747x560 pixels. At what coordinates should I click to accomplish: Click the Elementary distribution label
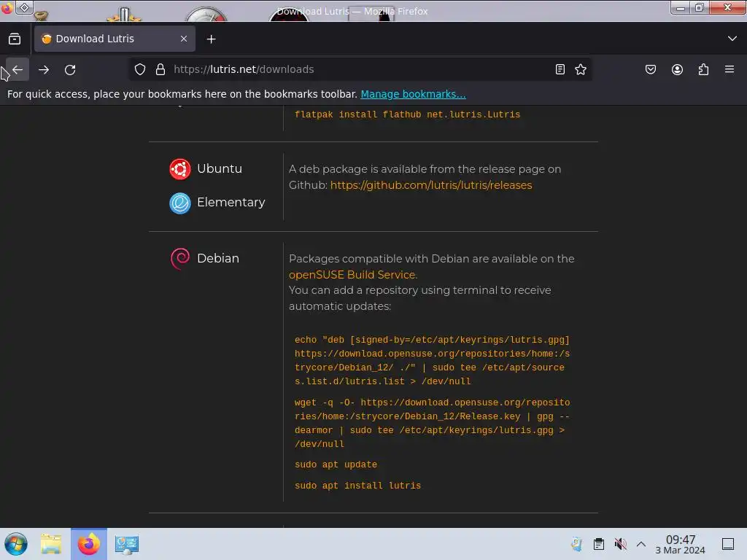click(x=231, y=203)
